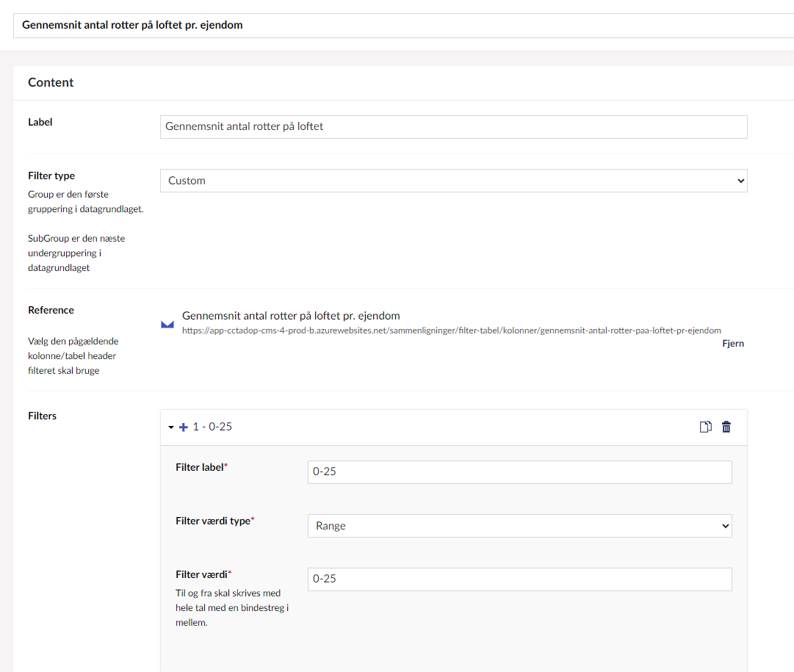Click the Filter værdi input containing 0-25

tap(519, 579)
